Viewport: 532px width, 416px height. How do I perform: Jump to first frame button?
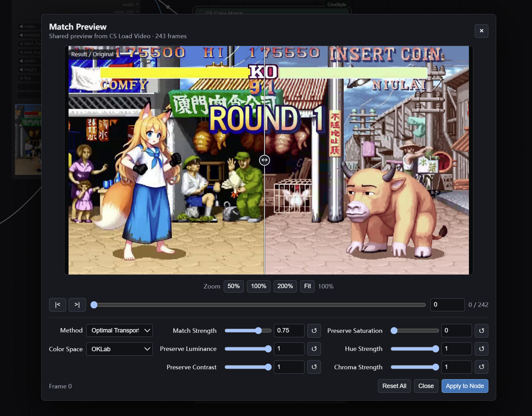click(58, 305)
